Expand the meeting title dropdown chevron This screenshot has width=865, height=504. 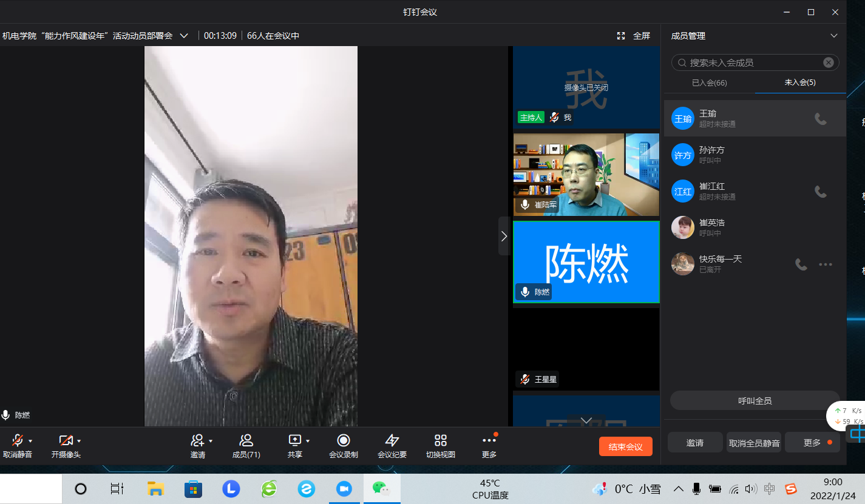coord(184,36)
